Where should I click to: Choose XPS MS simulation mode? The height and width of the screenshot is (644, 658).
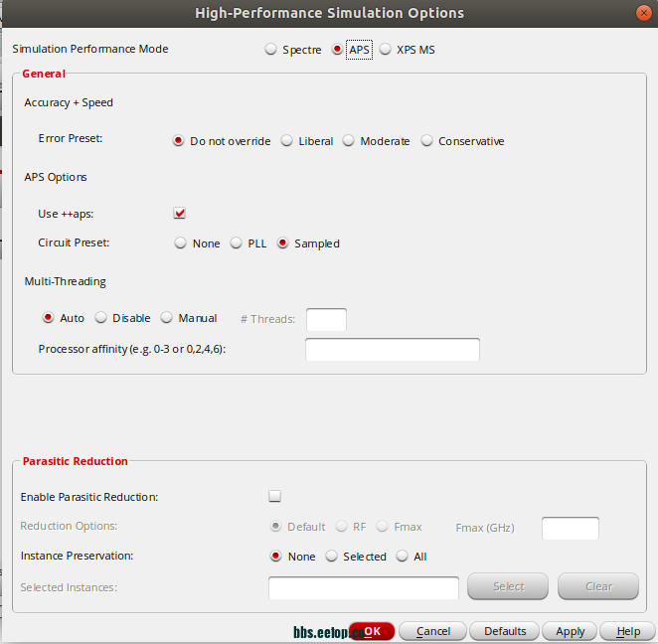tap(386, 50)
